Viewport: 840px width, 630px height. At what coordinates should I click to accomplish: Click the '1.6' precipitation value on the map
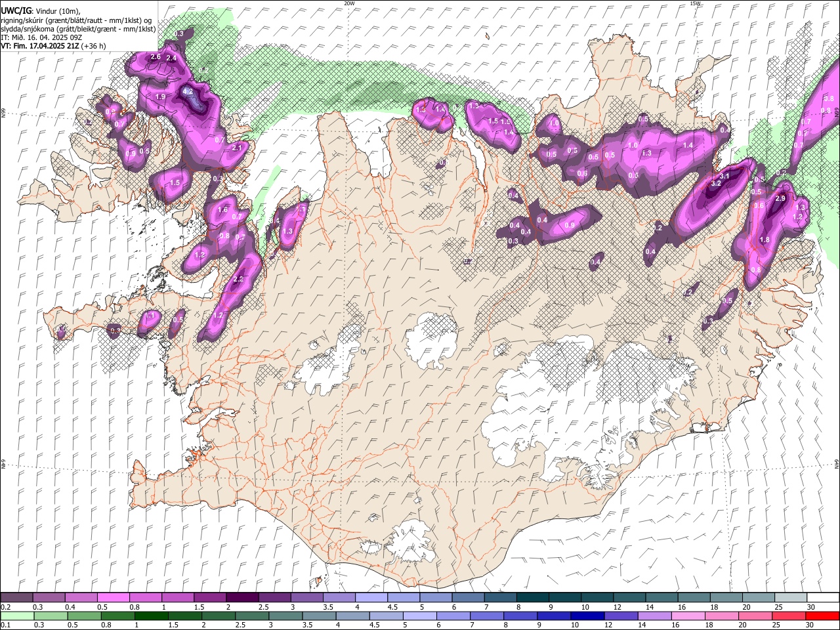222,210
